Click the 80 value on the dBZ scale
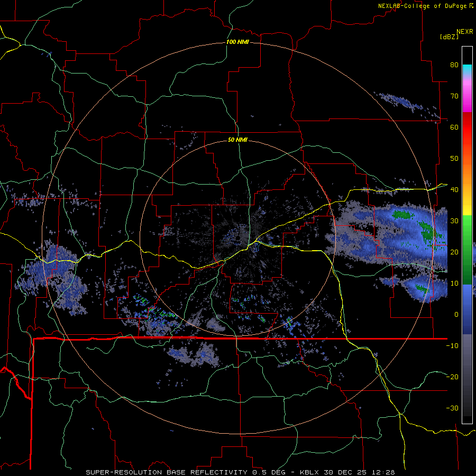The height and width of the screenshot is (476, 476). (x=454, y=65)
